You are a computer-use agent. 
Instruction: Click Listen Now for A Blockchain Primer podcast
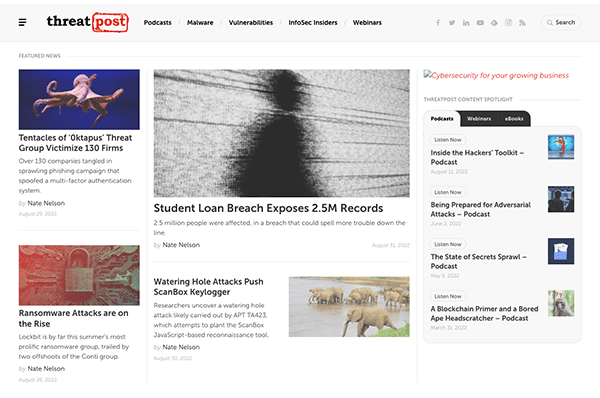pos(448,296)
